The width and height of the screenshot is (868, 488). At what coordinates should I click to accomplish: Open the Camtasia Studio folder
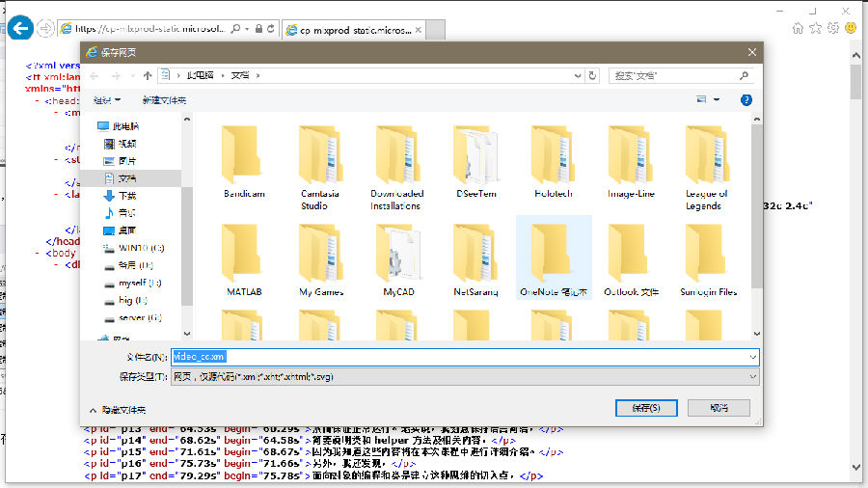(320, 167)
